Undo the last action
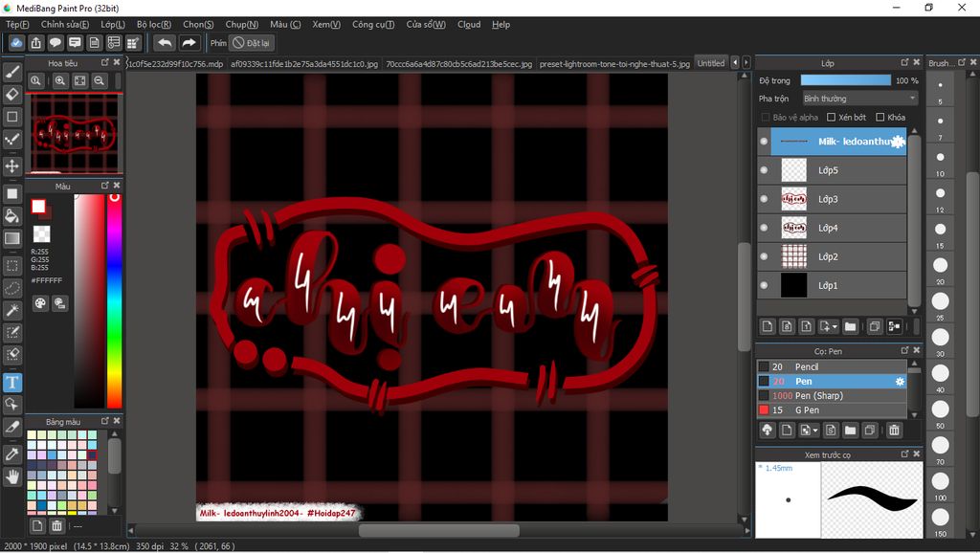 165,42
